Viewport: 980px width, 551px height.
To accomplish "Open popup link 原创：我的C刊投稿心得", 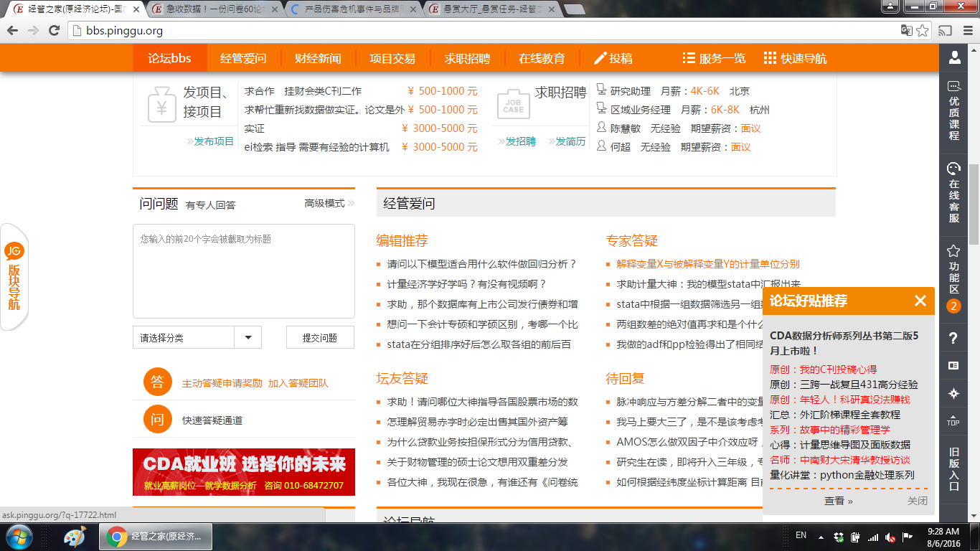I will click(823, 369).
